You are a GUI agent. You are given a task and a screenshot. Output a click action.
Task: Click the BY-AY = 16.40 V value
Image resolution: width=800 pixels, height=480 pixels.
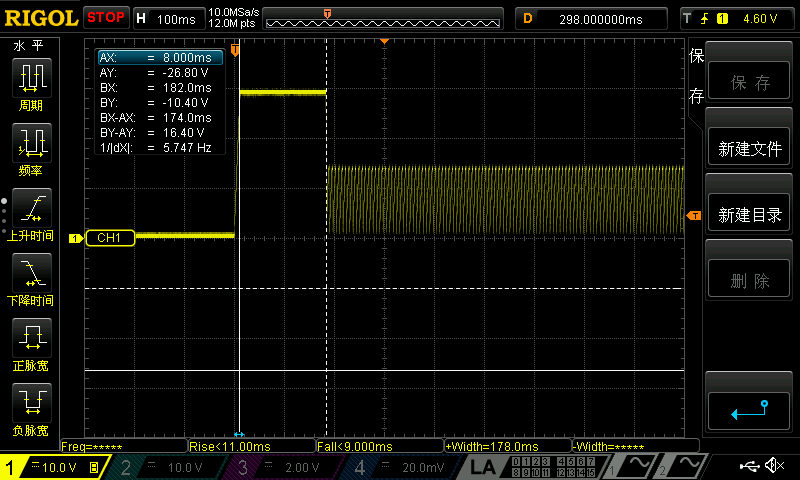pyautogui.click(x=184, y=133)
